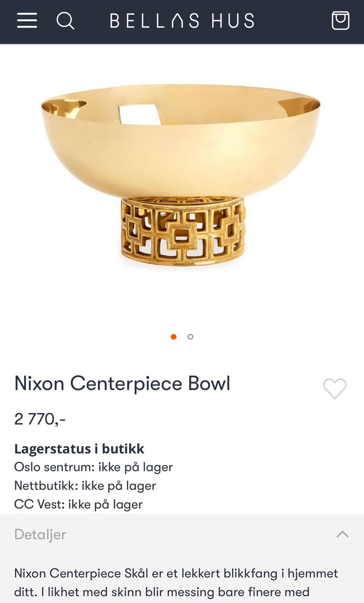Select the Lagerstatus i butikk heading

[79, 449]
